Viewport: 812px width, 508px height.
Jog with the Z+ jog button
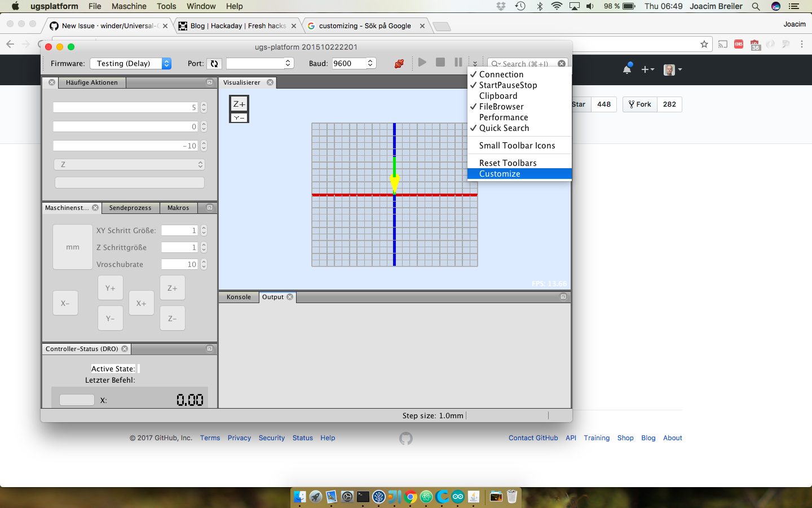coord(173,288)
